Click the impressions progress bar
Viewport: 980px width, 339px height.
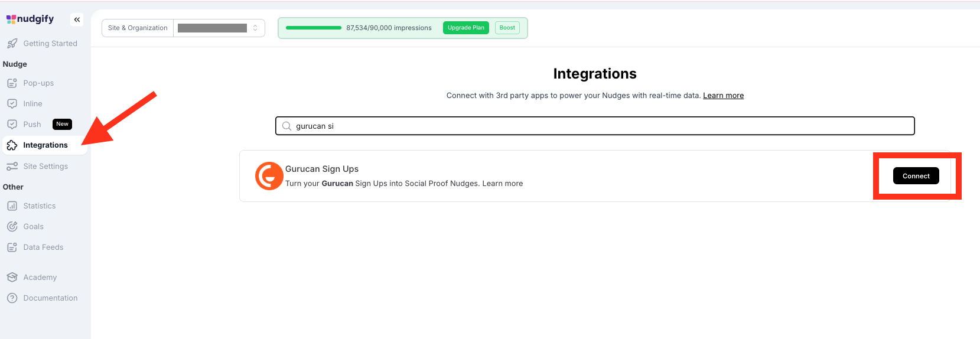[314, 28]
